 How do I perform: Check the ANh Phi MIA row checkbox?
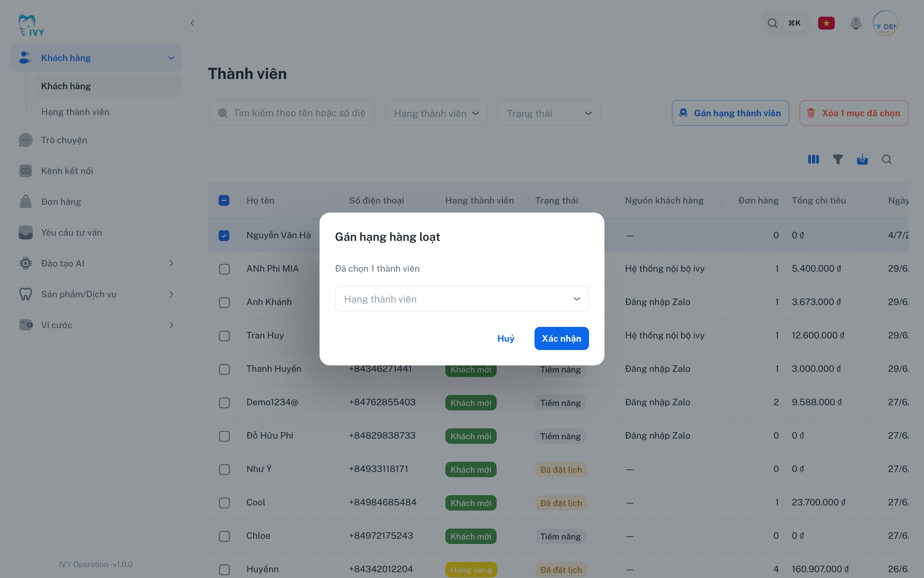[x=224, y=269]
